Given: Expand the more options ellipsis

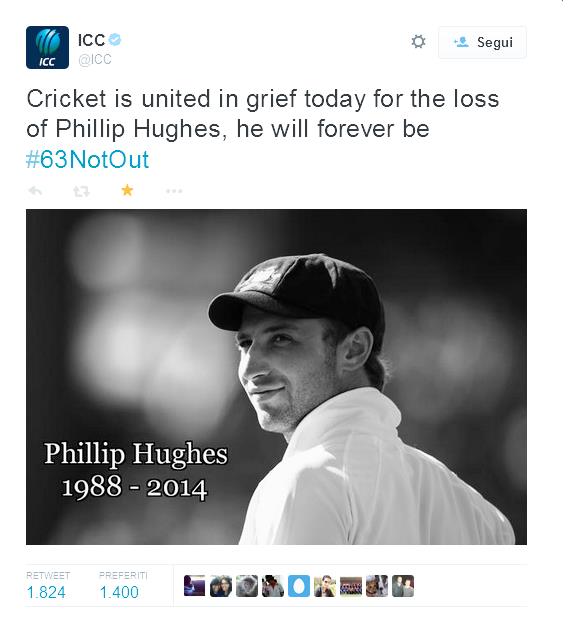Looking at the screenshot, I should pos(174,191).
